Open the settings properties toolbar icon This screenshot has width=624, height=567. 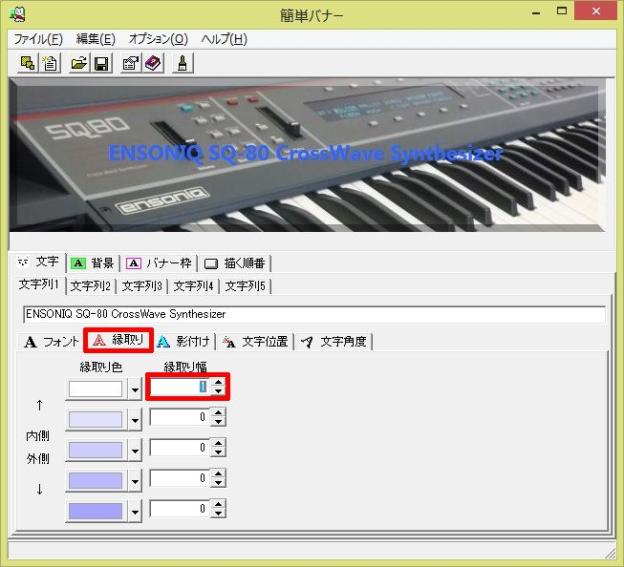pyautogui.click(x=131, y=63)
